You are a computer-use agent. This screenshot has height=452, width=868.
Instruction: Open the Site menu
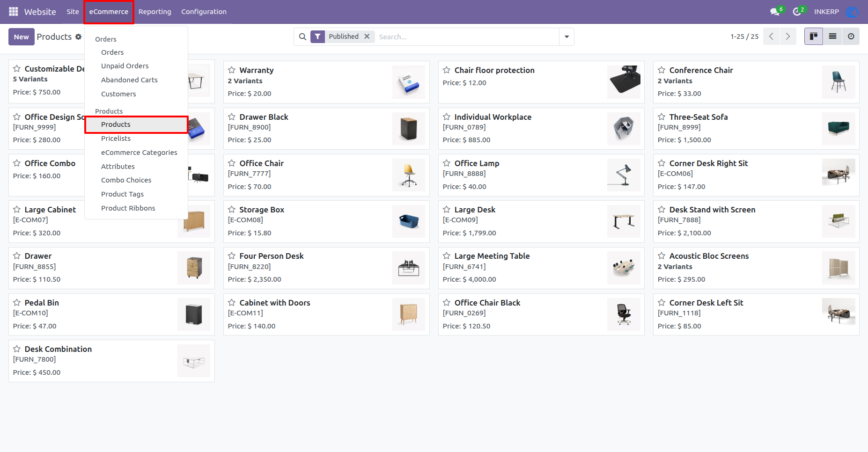(x=73, y=12)
